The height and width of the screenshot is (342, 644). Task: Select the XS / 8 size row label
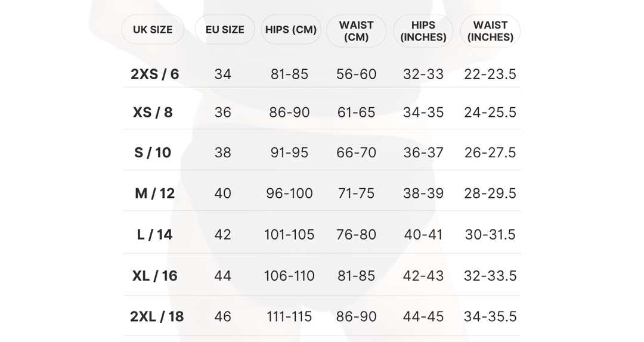(153, 113)
